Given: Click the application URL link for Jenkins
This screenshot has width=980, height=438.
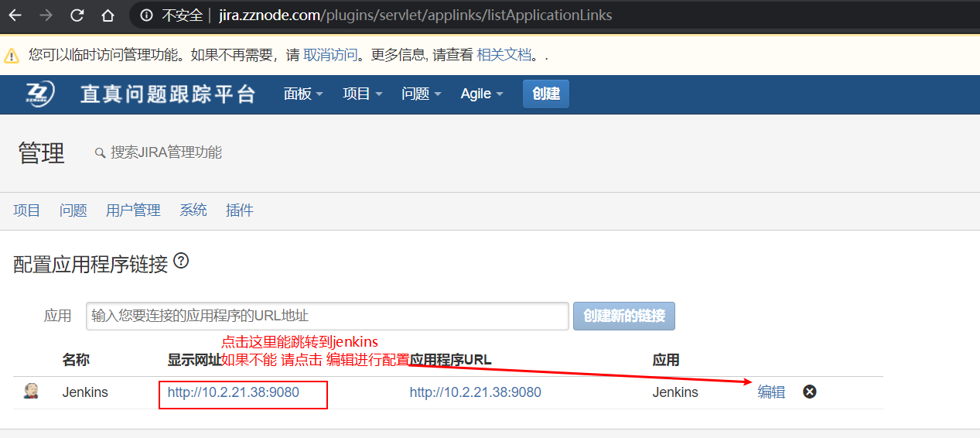Looking at the screenshot, I should tap(476, 392).
